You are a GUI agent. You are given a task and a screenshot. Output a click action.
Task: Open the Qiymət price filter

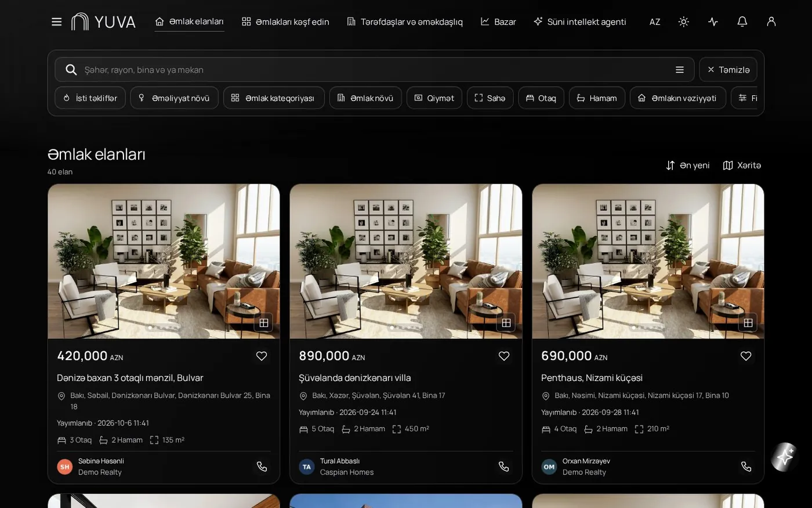click(434, 98)
